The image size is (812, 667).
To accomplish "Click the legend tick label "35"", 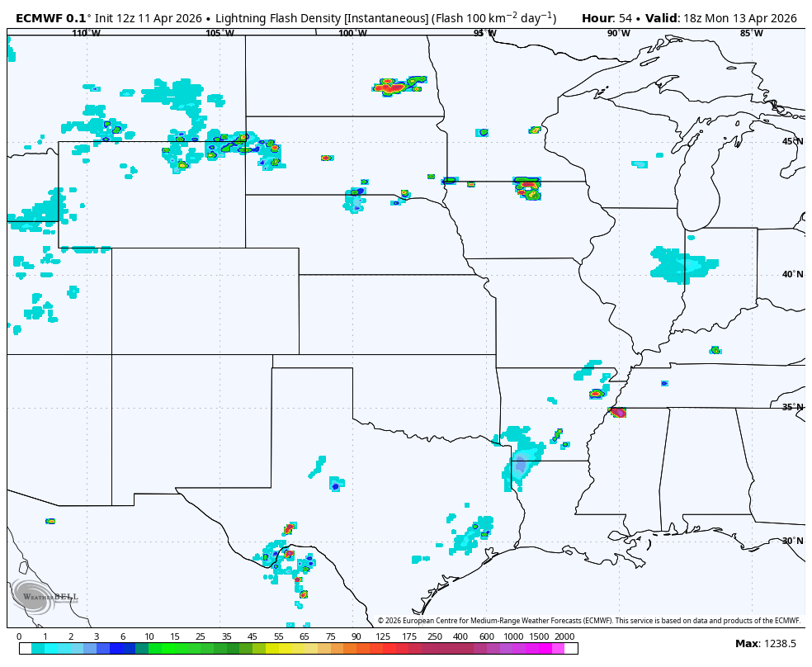I will coord(226,636).
